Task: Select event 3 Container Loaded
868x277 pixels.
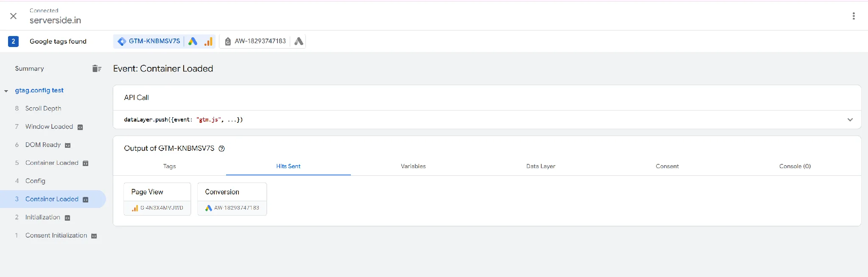Action: coord(53,199)
